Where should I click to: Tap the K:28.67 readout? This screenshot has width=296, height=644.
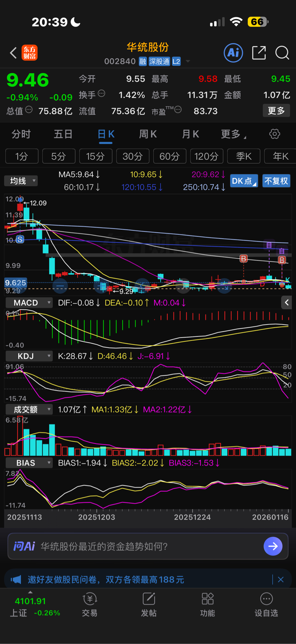[76, 356]
